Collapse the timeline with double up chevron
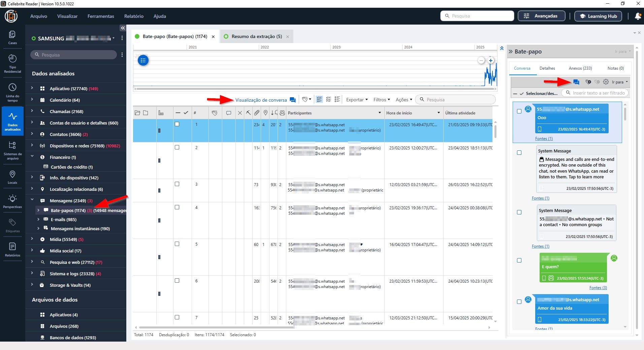The image size is (644, 350). (x=502, y=48)
